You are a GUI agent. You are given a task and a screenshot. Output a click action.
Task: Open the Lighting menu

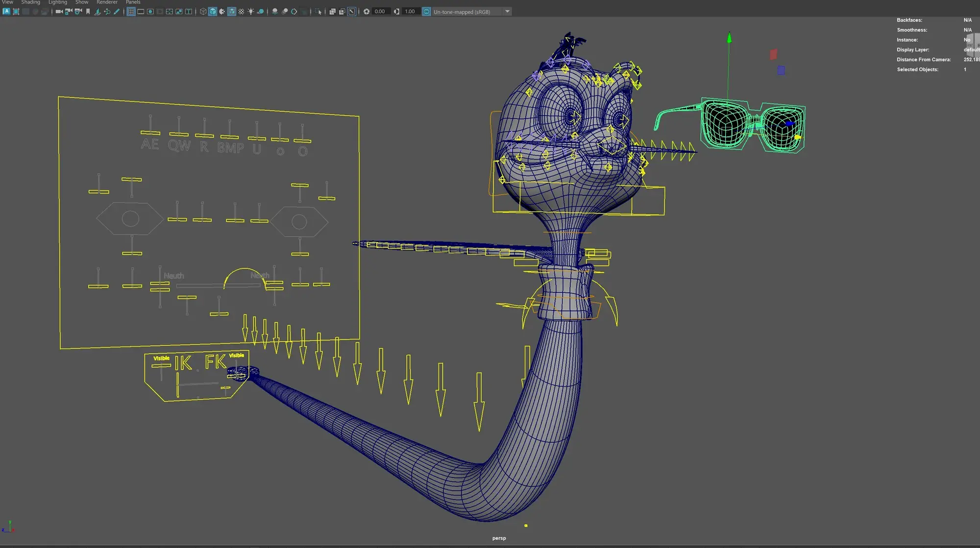57,2
